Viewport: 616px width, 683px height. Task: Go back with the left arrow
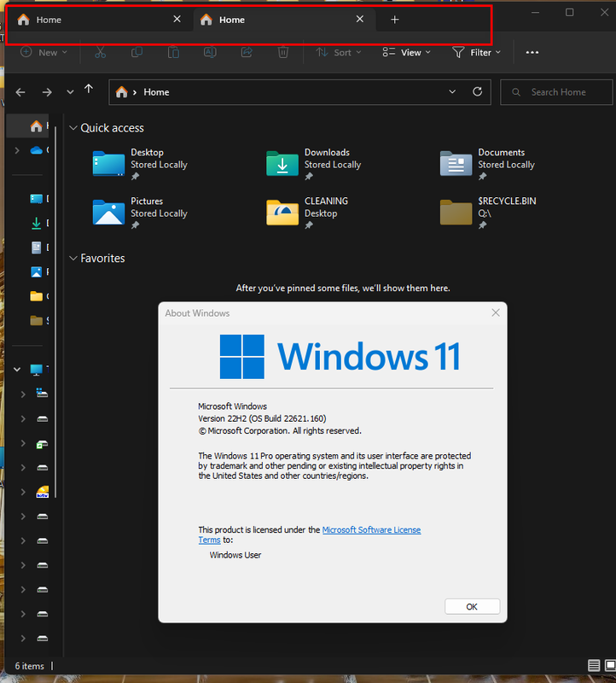coord(20,92)
